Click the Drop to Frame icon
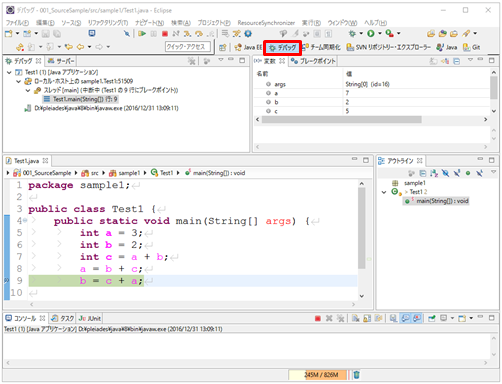This screenshot has width=502, height=384. click(225, 34)
